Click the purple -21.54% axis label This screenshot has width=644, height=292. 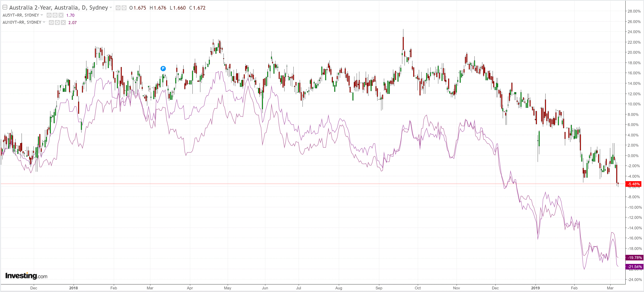[635, 267]
